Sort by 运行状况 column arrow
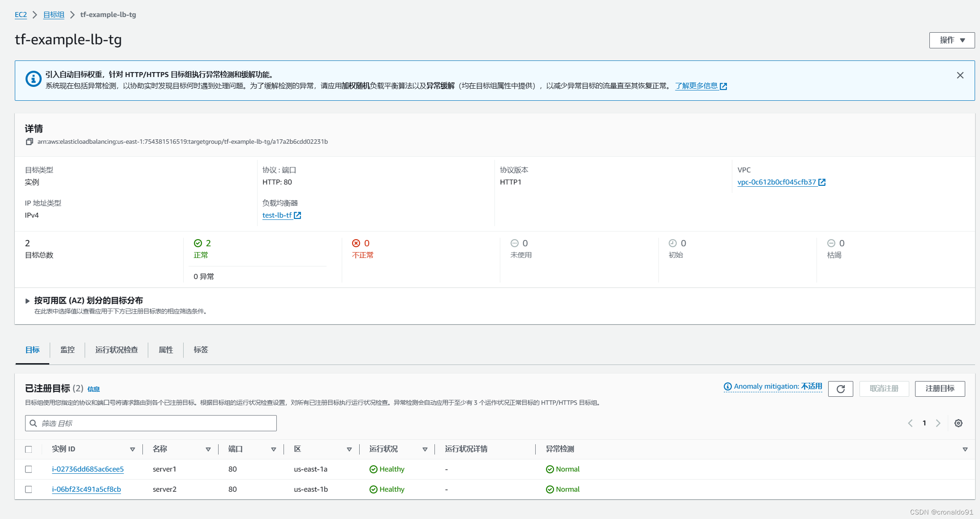 pos(425,449)
